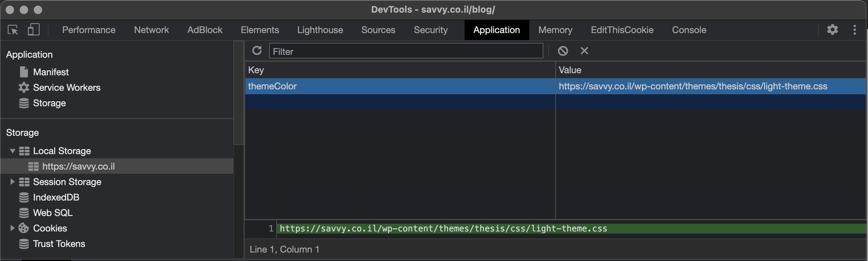The image size is (868, 261).
Task: Click the Storage database icon under Application
Action: point(24,103)
